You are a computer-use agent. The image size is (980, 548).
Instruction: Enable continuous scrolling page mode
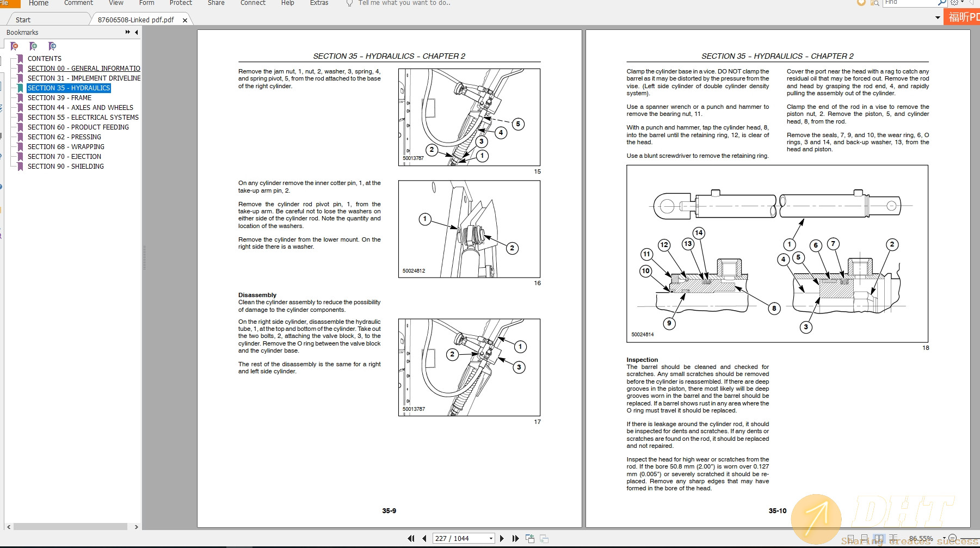(x=865, y=539)
